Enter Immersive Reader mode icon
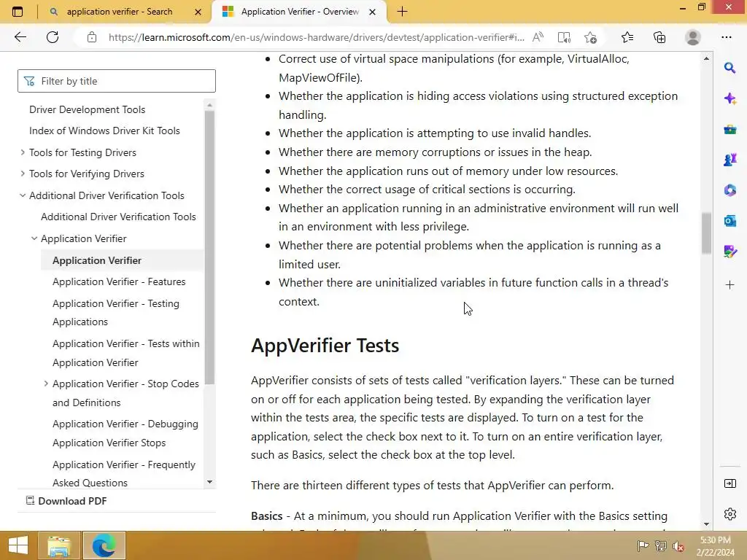The height and width of the screenshot is (560, 747). coord(564,37)
